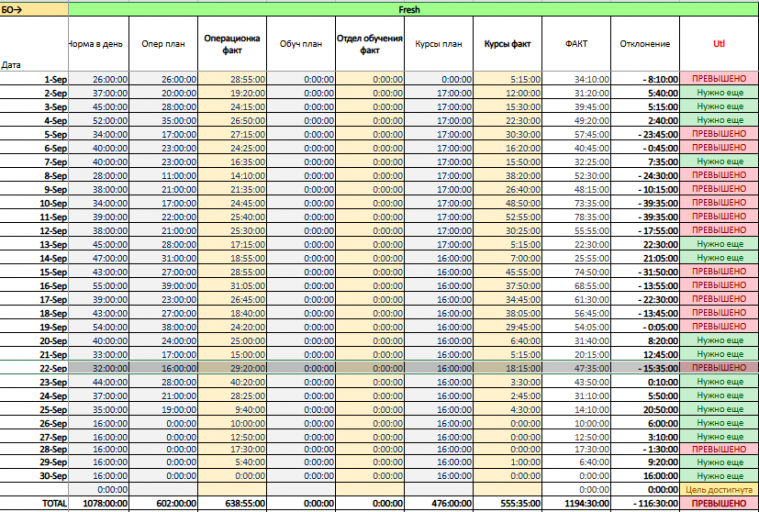Click 52:55:00 courses fact in 11-Sep row
Viewport: 759px width, 512px height.
coord(507,217)
